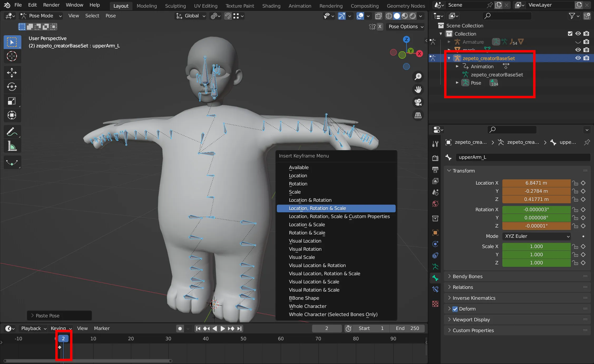Toggle auto keying record button
This screenshot has width=594, height=364.
pyautogui.click(x=180, y=328)
